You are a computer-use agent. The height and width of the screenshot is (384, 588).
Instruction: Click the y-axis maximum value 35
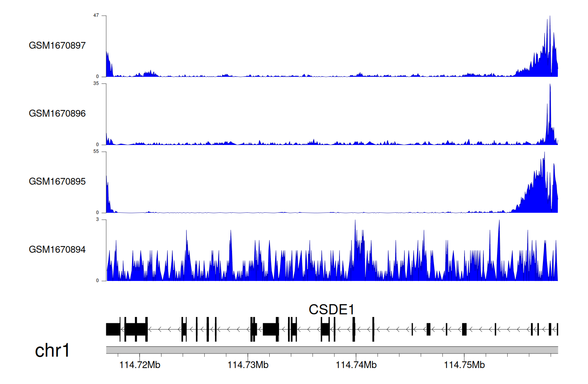click(x=96, y=83)
